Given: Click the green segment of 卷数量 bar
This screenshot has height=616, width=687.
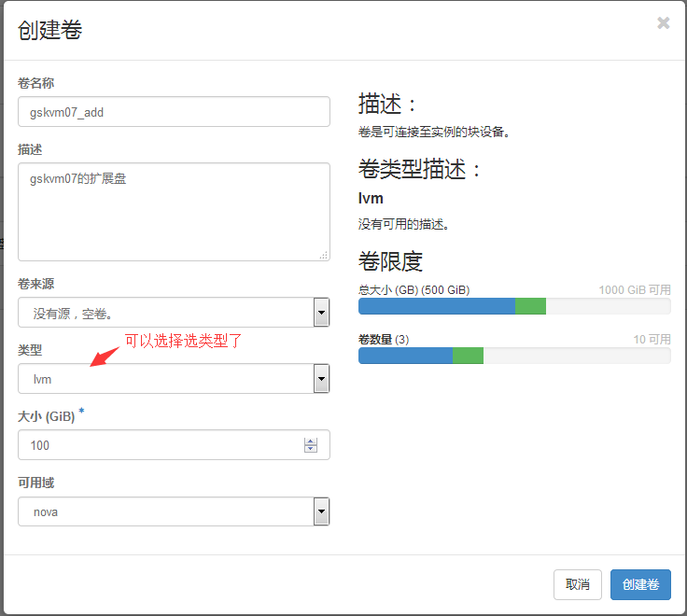Looking at the screenshot, I should 468,355.
